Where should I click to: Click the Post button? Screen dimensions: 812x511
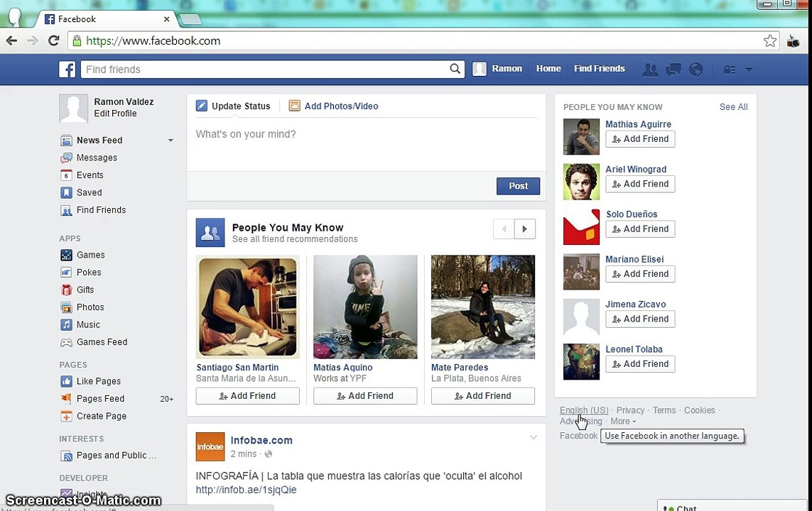point(518,186)
